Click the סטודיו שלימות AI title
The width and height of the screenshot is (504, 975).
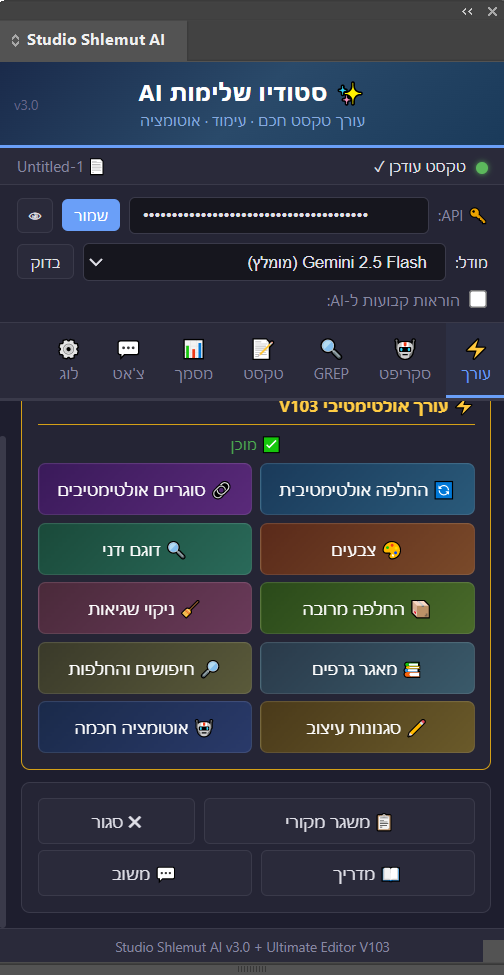[x=233, y=95]
